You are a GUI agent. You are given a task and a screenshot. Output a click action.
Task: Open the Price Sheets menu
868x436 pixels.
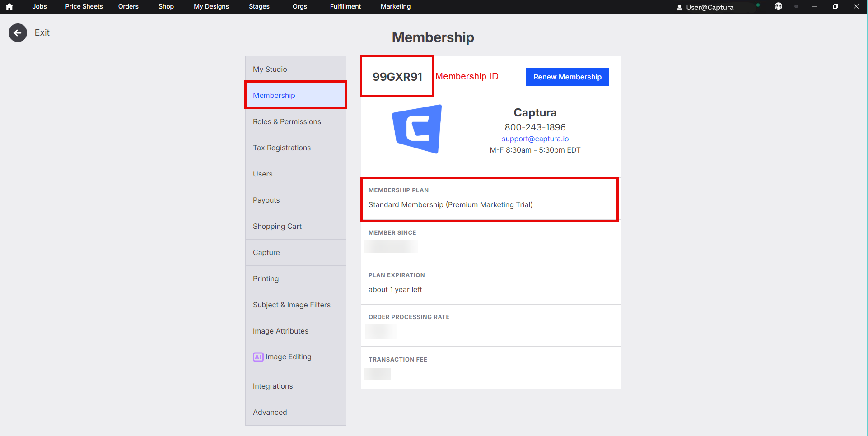pyautogui.click(x=84, y=6)
